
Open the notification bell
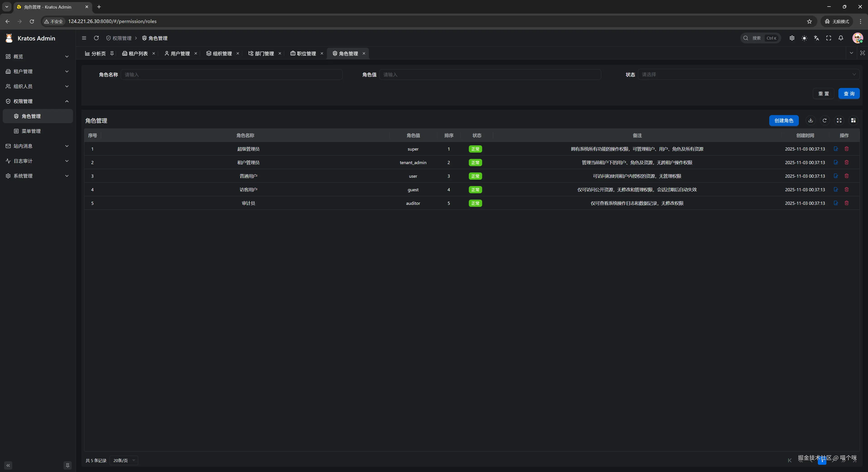click(x=841, y=38)
